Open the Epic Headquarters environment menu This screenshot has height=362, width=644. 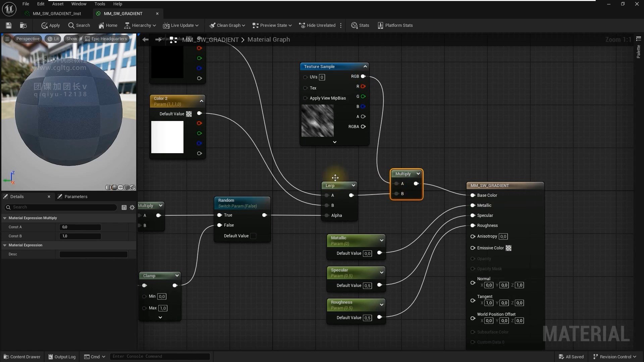click(106, 39)
